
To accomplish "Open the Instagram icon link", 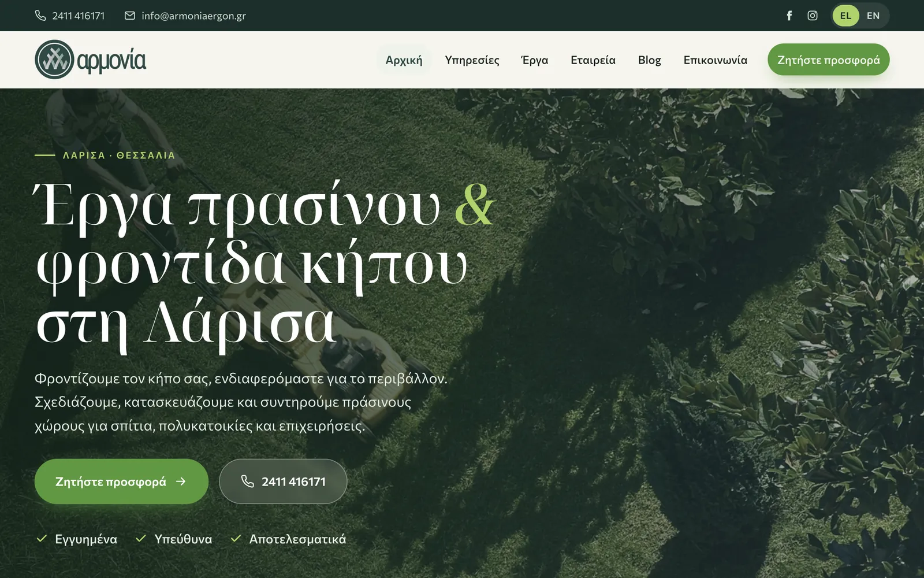I will point(813,16).
